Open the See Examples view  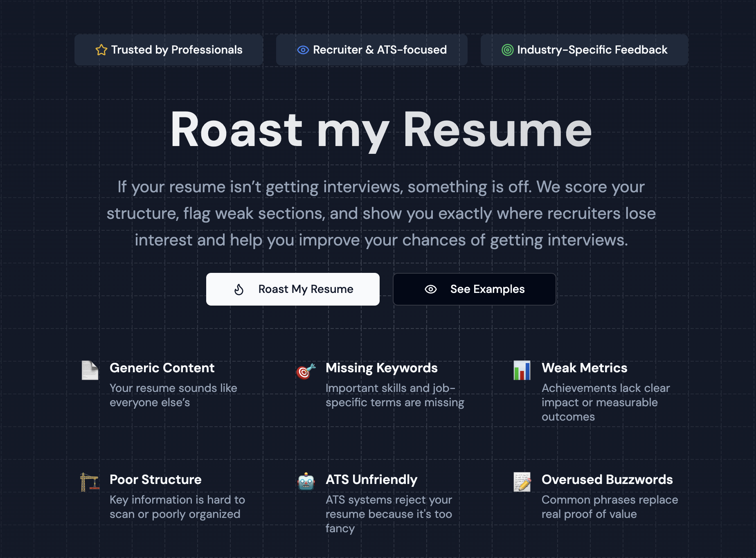(475, 289)
